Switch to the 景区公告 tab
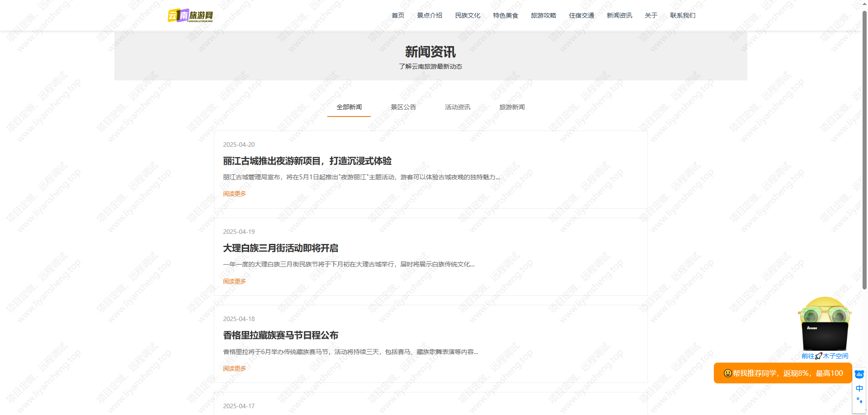This screenshot has height=415, width=868. 403,107
